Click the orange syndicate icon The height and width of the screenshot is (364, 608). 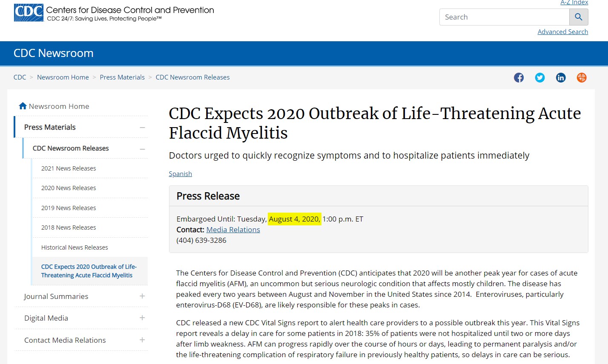[582, 77]
